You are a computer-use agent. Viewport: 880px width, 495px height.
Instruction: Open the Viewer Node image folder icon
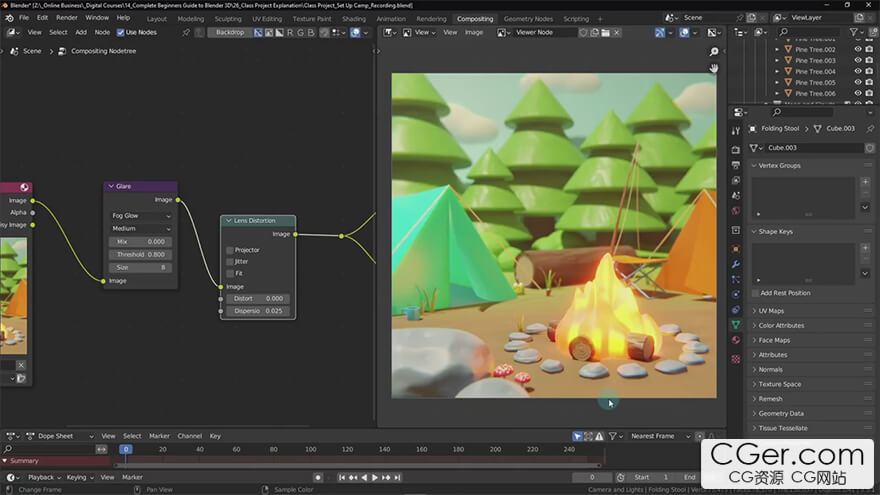(606, 33)
